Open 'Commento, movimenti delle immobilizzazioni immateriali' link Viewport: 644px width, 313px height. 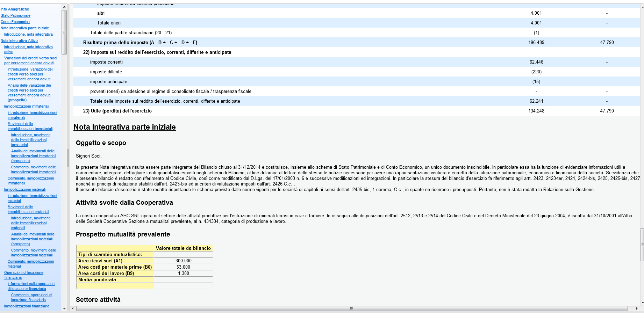point(34,169)
